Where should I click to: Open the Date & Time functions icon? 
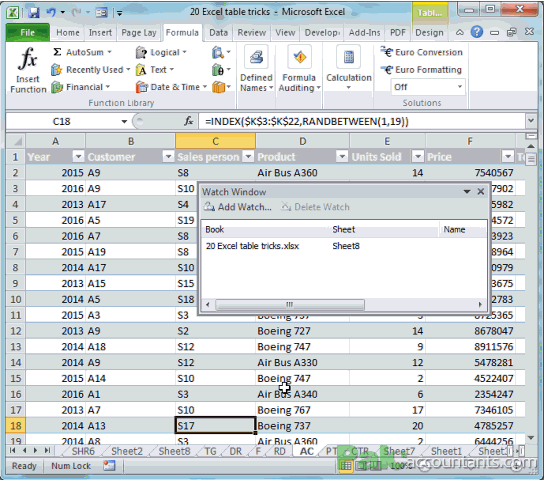click(141, 87)
